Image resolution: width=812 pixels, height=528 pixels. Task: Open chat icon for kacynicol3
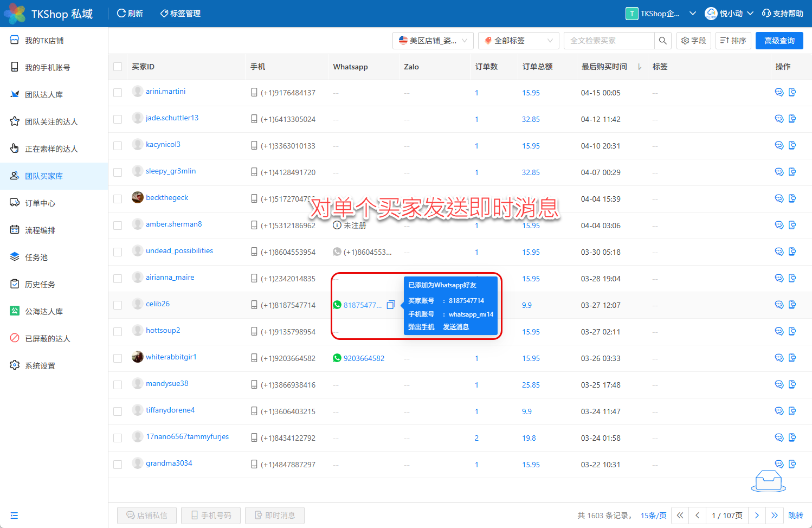click(779, 145)
